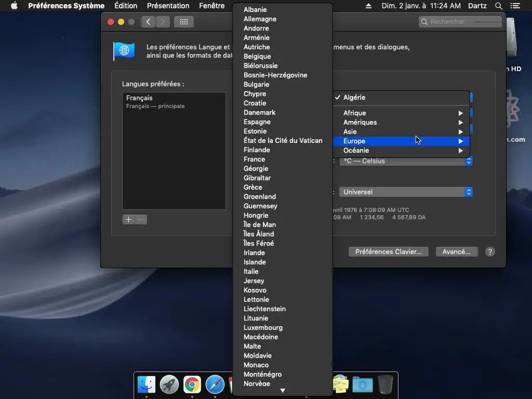Choose Gibraltar in the country list
The width and height of the screenshot is (532, 399).
click(x=282, y=178)
